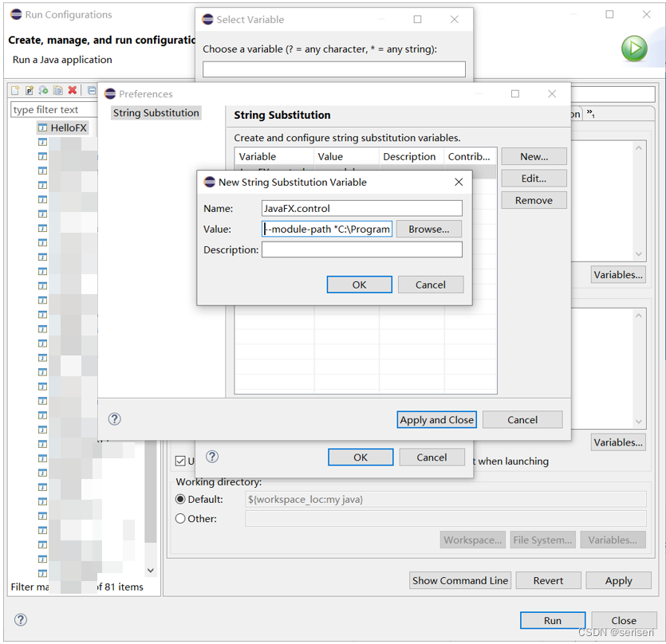
Task: Click the upper arguments box scroll-down arrow
Action: coord(638,254)
